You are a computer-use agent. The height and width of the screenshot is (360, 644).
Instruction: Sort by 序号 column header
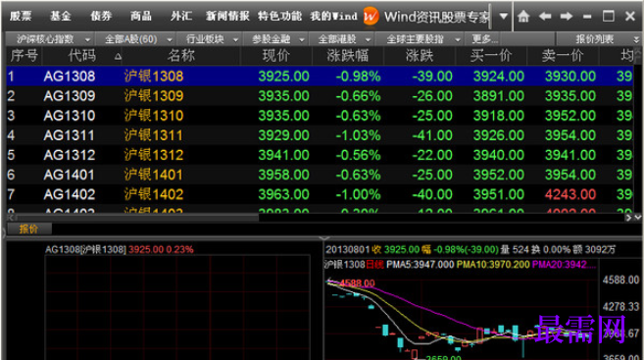click(25, 56)
